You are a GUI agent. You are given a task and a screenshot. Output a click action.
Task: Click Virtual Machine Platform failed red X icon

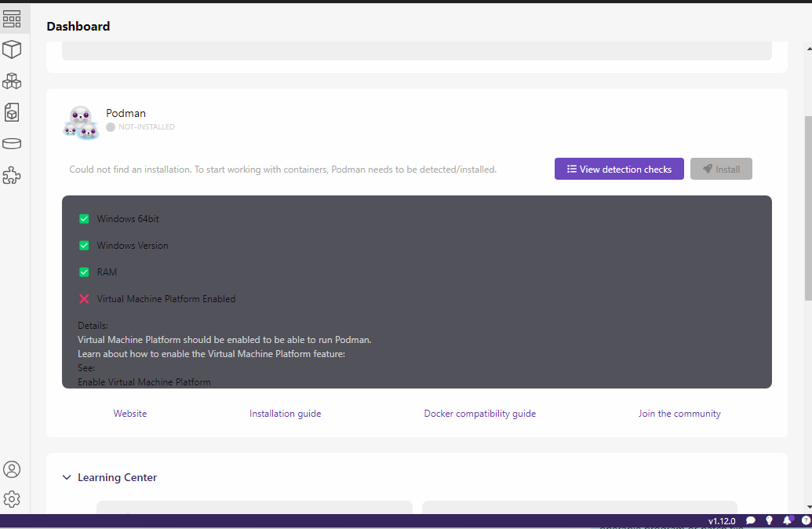[84, 299]
